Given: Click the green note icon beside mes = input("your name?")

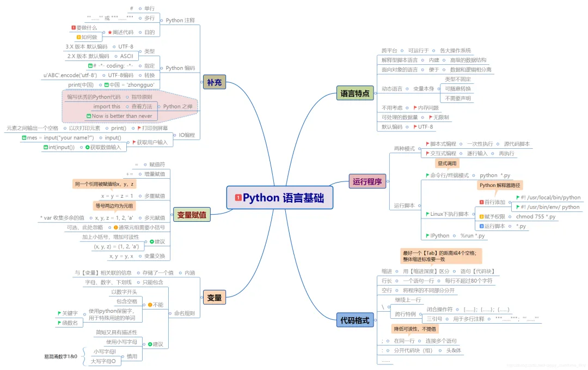Looking at the screenshot, I should pos(24,138).
